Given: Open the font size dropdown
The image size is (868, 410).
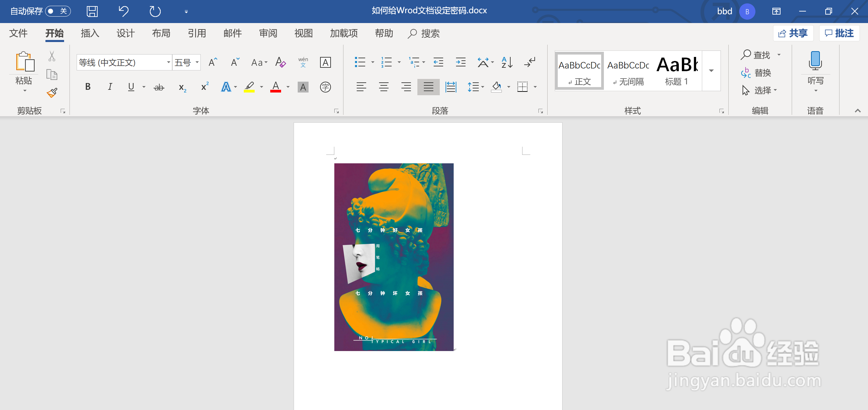Looking at the screenshot, I should click(x=197, y=62).
